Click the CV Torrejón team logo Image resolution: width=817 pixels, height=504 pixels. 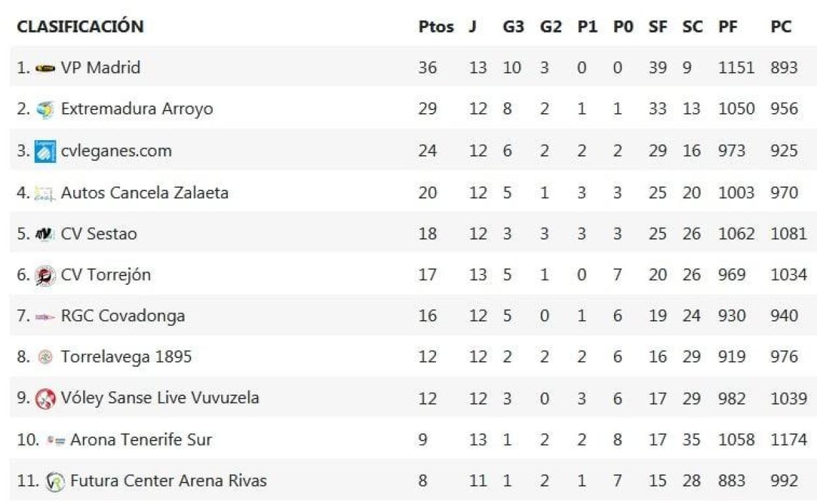point(45,275)
